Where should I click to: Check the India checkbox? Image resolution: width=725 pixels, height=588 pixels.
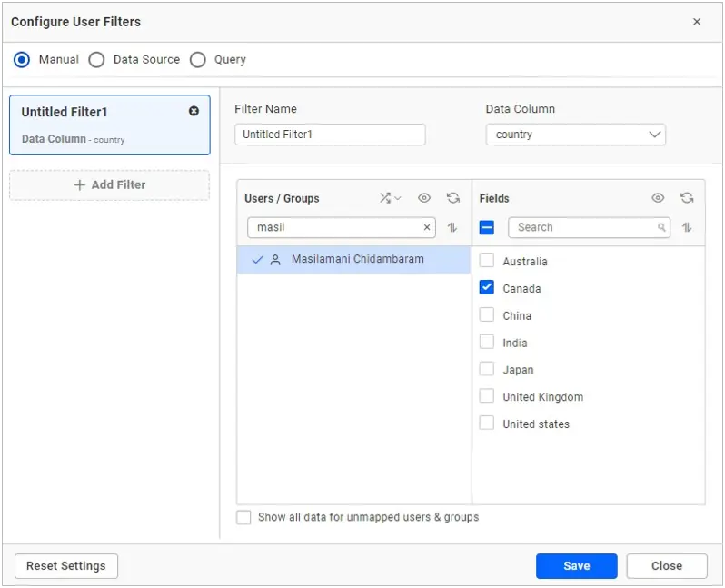click(x=486, y=342)
